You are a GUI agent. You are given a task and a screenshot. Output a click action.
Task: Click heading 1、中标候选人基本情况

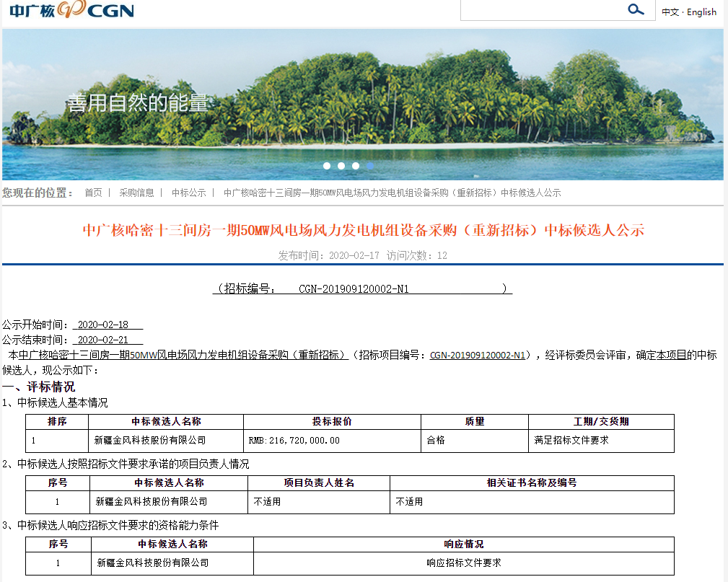click(x=55, y=403)
